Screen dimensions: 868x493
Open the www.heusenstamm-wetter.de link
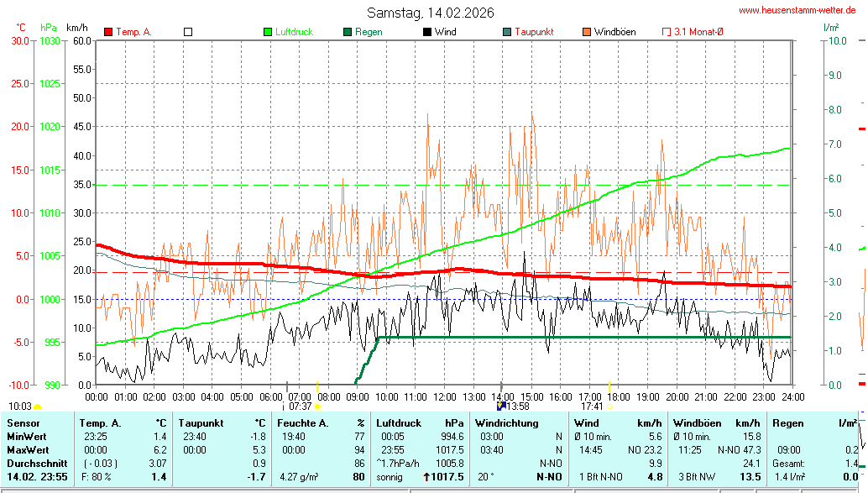pos(801,10)
